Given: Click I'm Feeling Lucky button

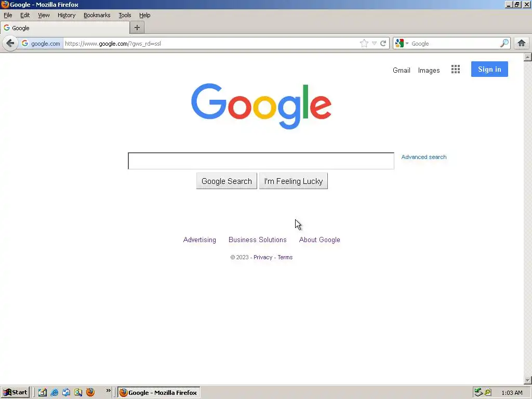Looking at the screenshot, I should [294, 181].
